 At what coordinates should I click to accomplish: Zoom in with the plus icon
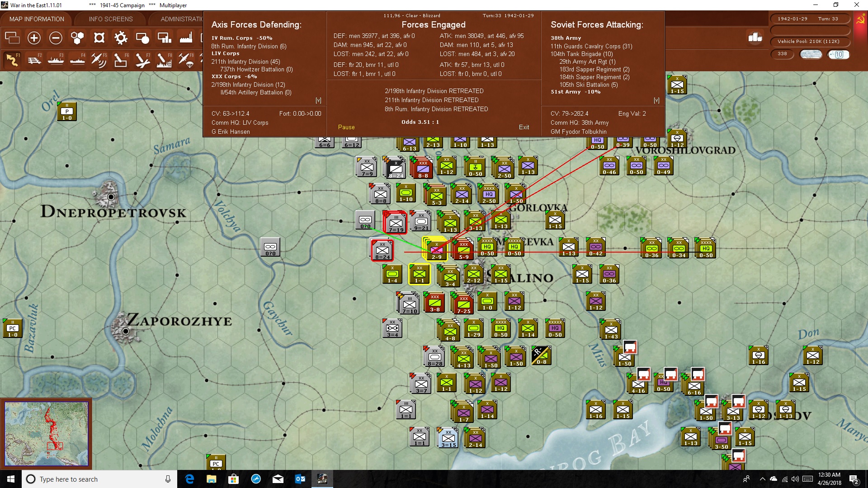tap(34, 38)
